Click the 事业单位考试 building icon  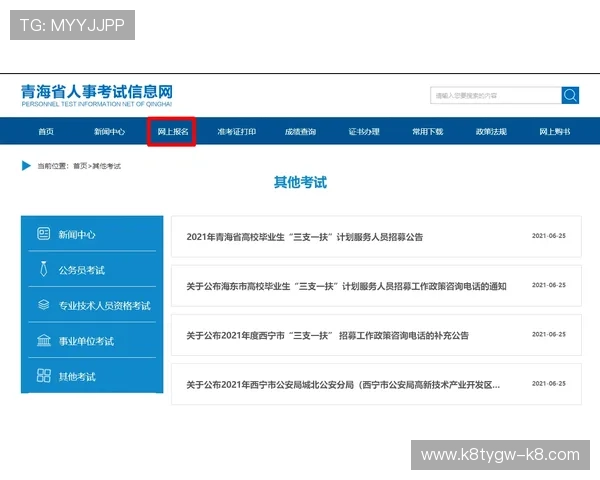[44, 340]
